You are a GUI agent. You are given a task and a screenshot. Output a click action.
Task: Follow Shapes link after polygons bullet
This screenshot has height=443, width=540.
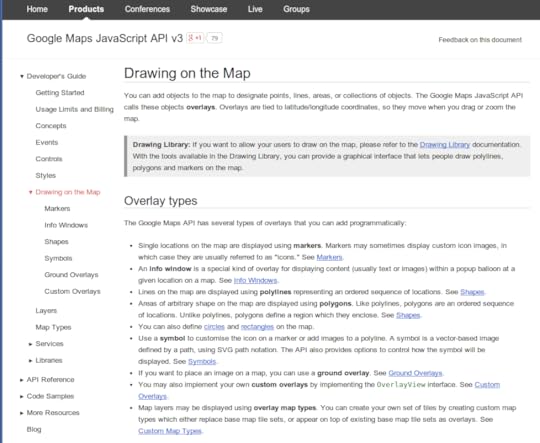point(408,315)
